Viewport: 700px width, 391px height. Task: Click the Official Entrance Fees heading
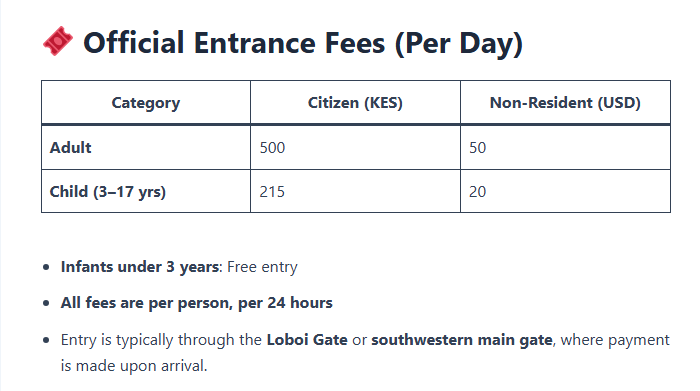coord(303,43)
